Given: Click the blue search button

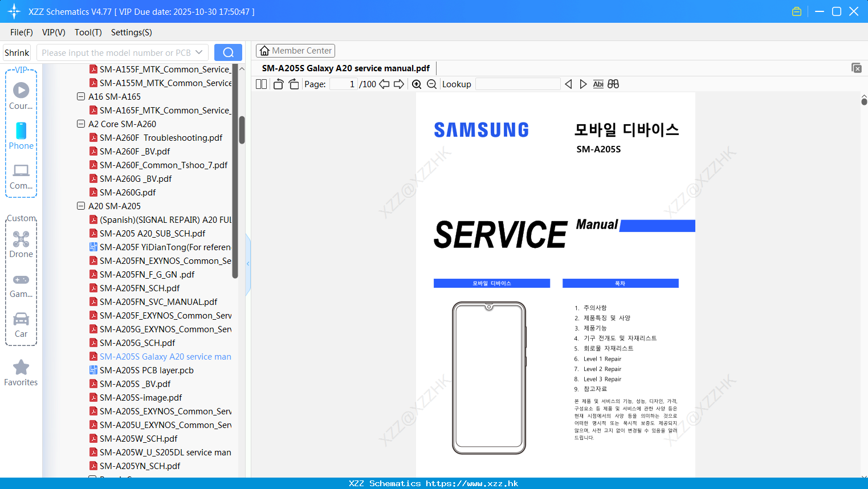Looking at the screenshot, I should [228, 52].
